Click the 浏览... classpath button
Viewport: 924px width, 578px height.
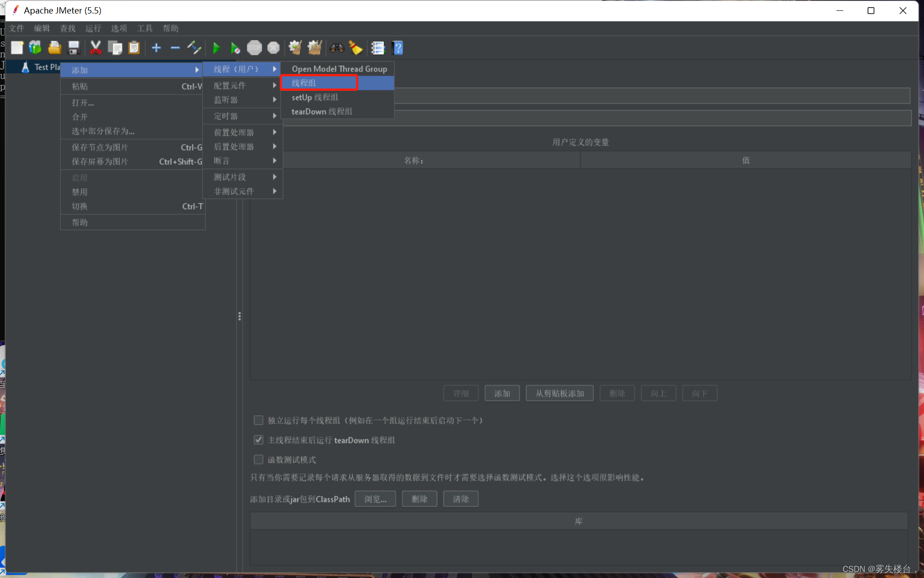pyautogui.click(x=375, y=499)
